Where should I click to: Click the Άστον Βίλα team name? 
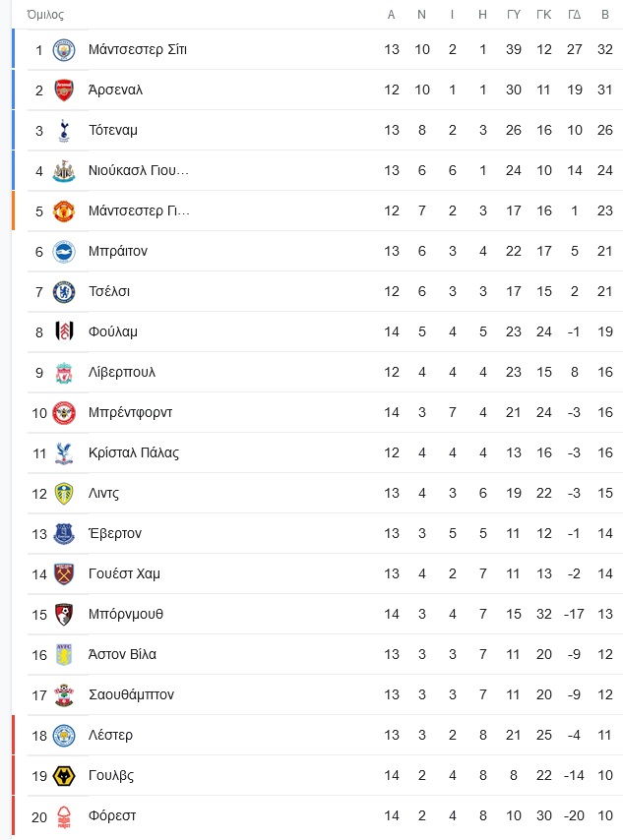pos(122,654)
